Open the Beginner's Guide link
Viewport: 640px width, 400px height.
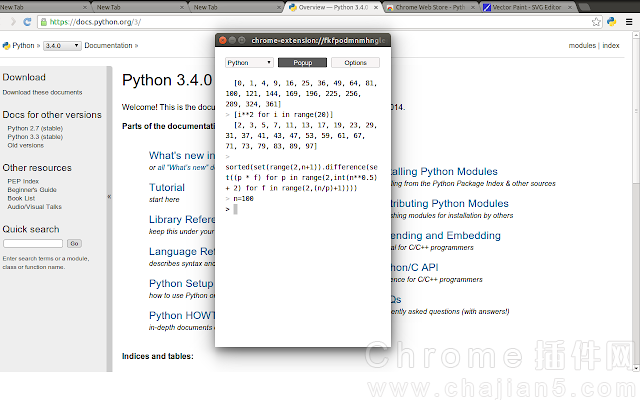(32, 190)
